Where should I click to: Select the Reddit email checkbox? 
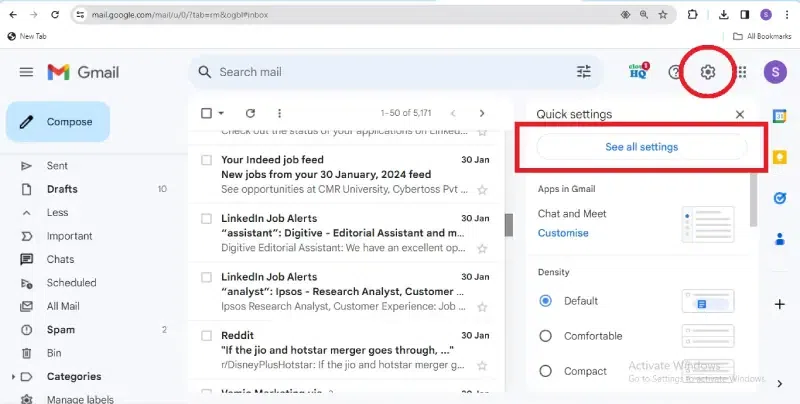pyautogui.click(x=206, y=336)
